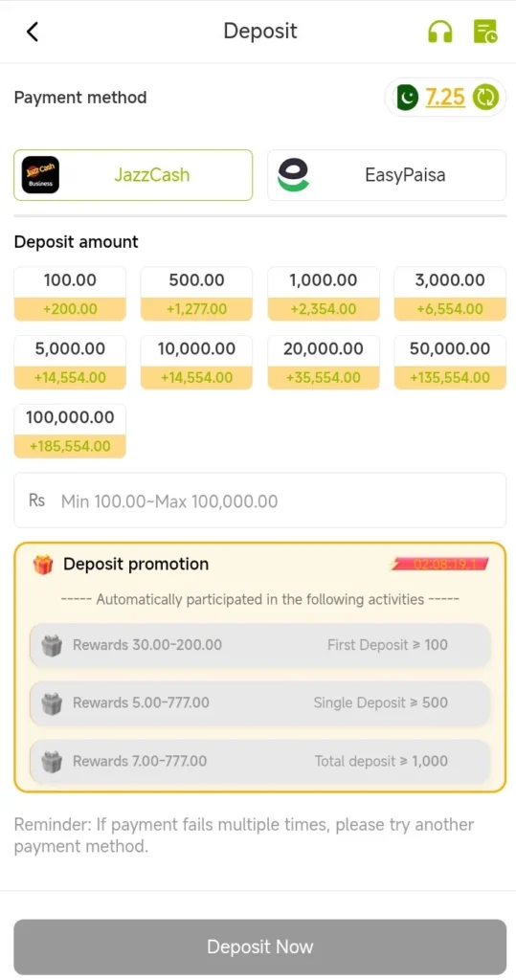Refresh balance with the green circular icon
Viewport: 516px width, 980px height.
486,97
